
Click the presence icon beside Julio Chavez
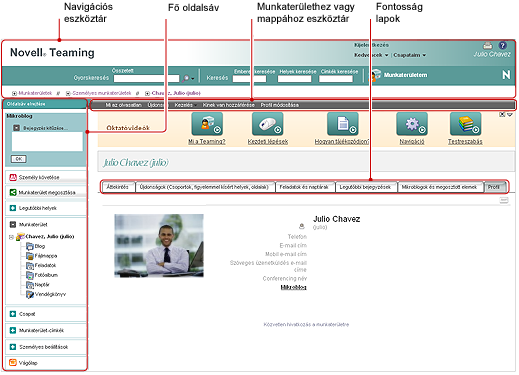pyautogui.click(x=302, y=227)
